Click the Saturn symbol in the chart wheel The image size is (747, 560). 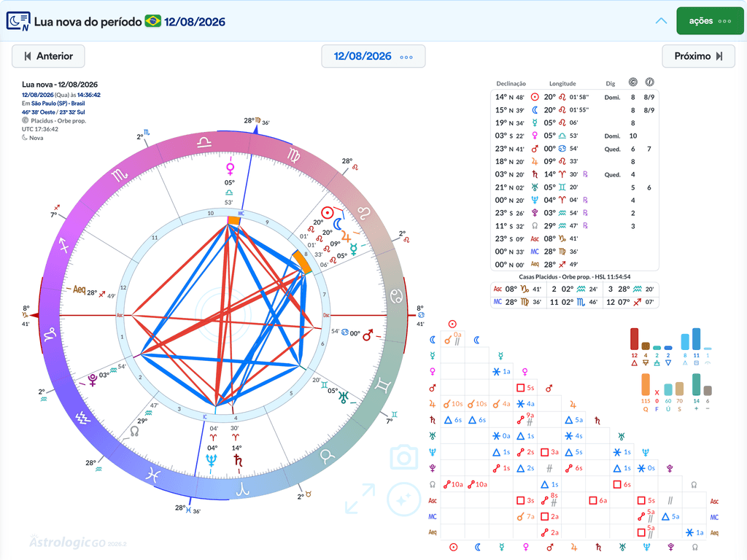point(238,460)
